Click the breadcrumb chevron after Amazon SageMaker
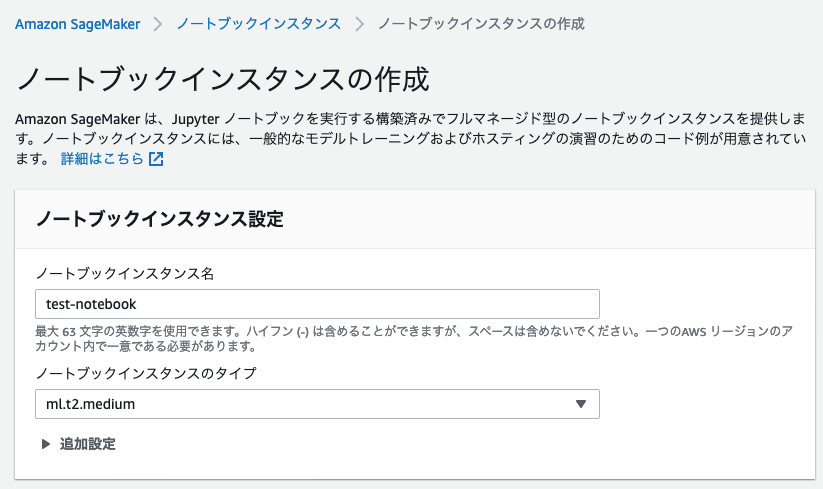This screenshot has height=489, width=823. point(157,24)
